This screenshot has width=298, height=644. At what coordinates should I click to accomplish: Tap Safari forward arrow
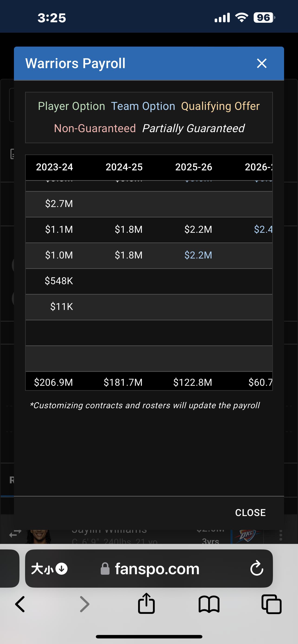(x=84, y=604)
